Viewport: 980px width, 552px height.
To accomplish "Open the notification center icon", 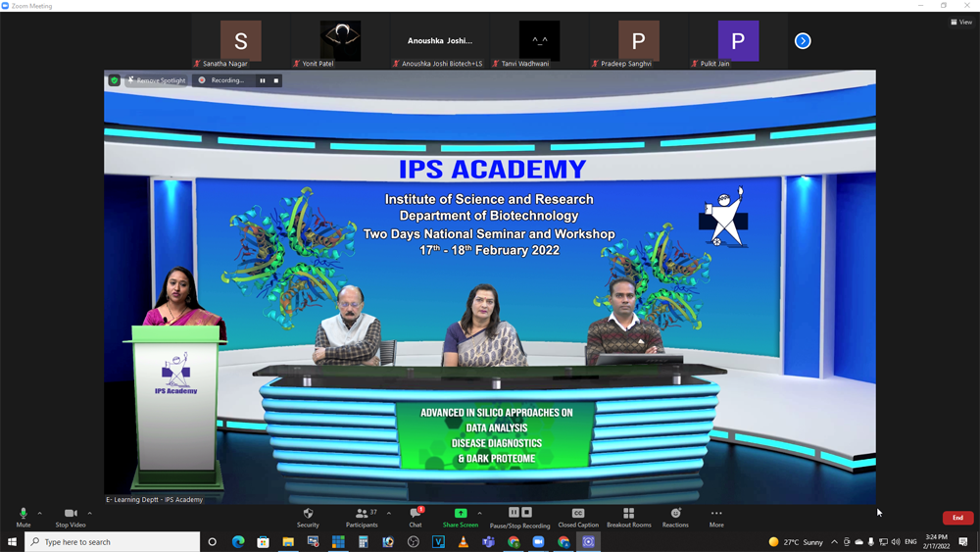I will click(963, 542).
